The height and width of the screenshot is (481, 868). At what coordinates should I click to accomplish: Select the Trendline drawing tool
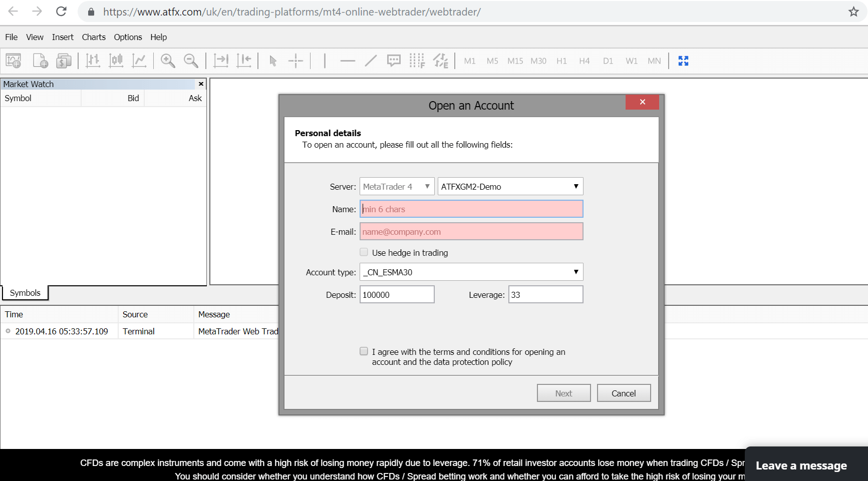coord(371,61)
